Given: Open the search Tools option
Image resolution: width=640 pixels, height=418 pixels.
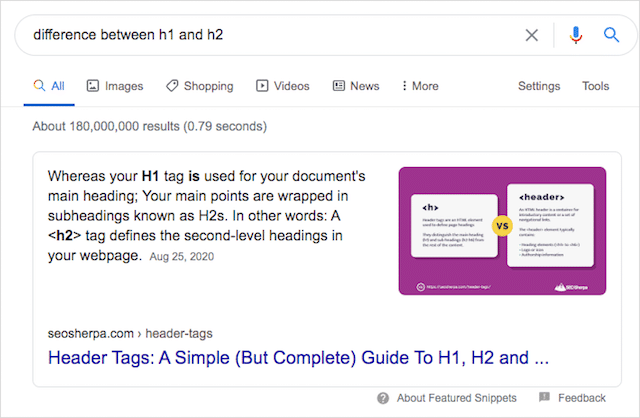Looking at the screenshot, I should pyautogui.click(x=596, y=86).
